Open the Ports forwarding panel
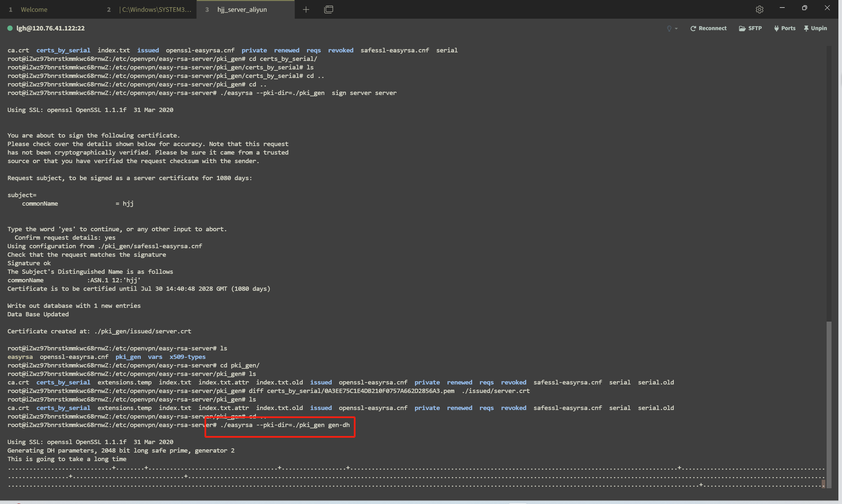The image size is (842, 504). tap(785, 28)
